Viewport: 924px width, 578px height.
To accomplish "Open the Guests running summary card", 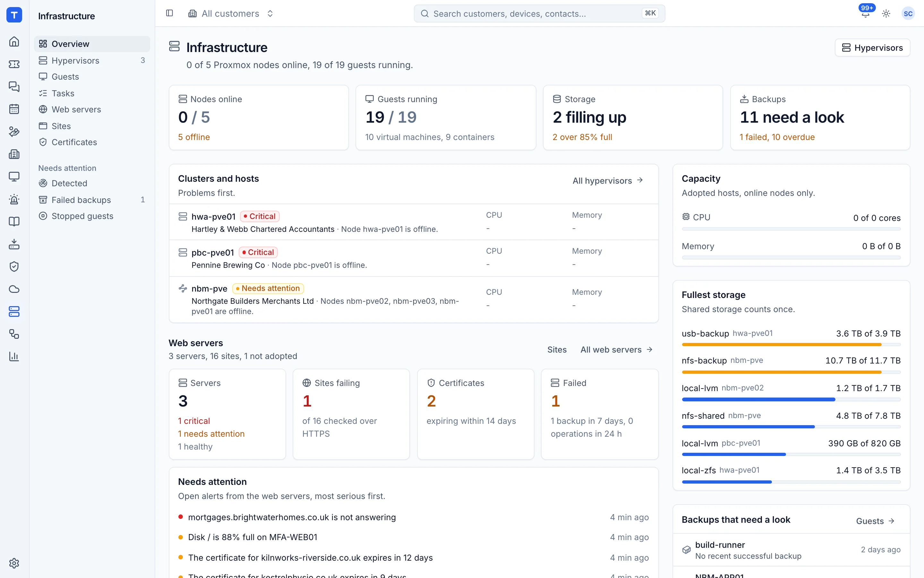I will point(446,118).
